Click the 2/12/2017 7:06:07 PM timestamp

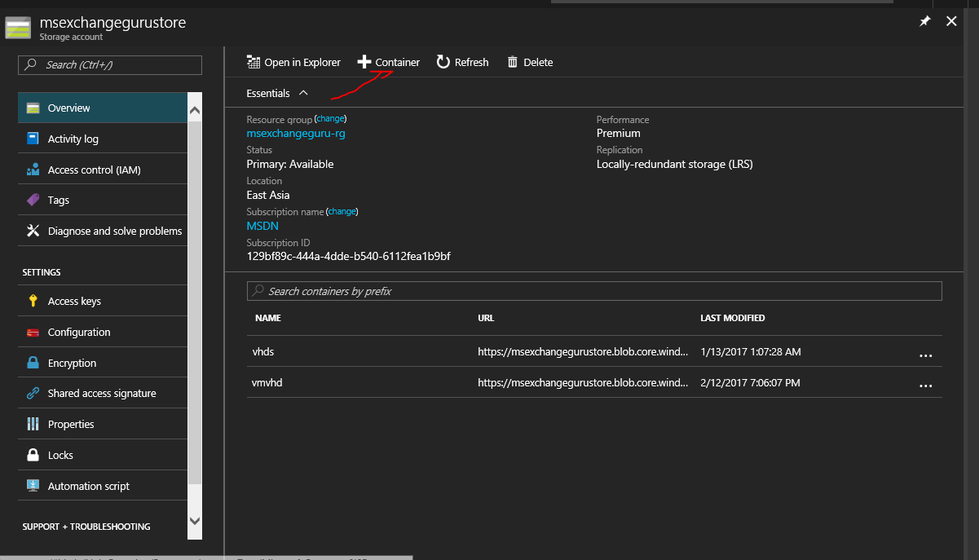pos(750,382)
